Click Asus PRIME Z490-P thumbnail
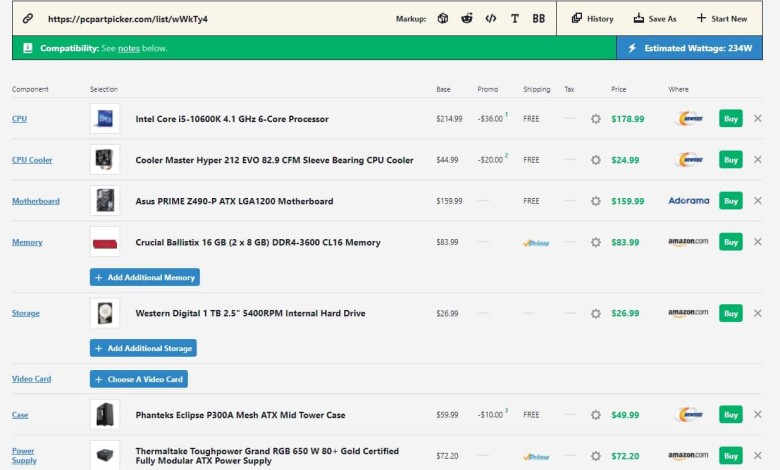 (105, 201)
